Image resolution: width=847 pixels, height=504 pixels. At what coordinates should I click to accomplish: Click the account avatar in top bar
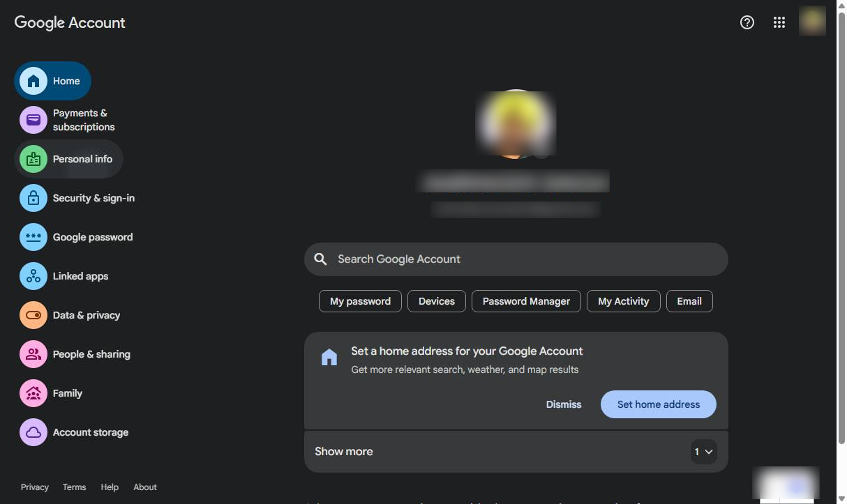812,22
